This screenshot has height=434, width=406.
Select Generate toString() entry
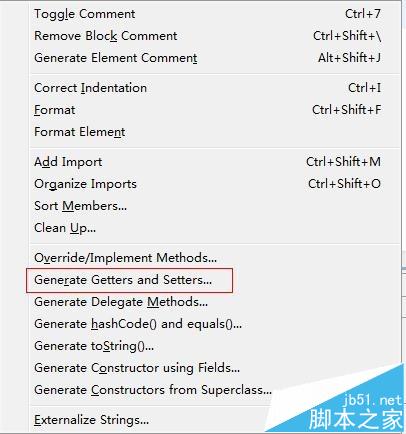[x=215, y=346]
